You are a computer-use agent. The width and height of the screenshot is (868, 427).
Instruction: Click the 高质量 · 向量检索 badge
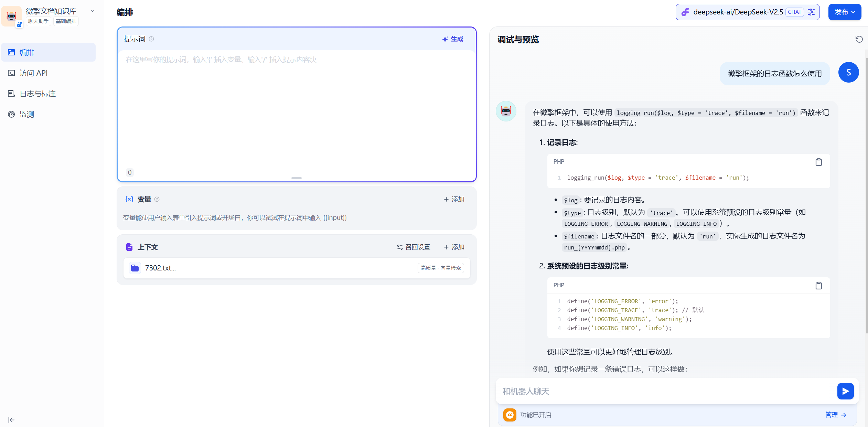click(x=441, y=268)
